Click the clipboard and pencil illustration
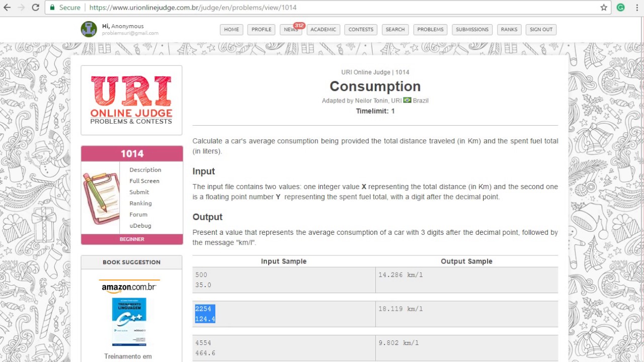 [101, 198]
